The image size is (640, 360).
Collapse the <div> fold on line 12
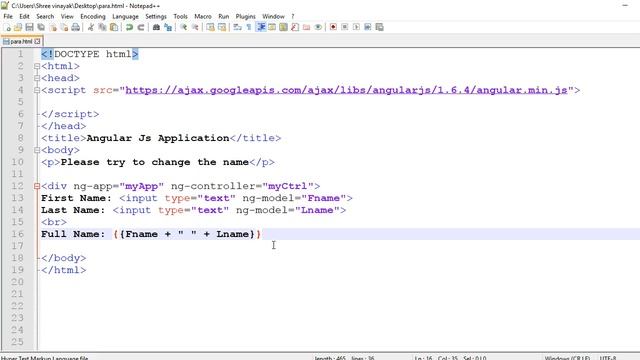[37, 186]
